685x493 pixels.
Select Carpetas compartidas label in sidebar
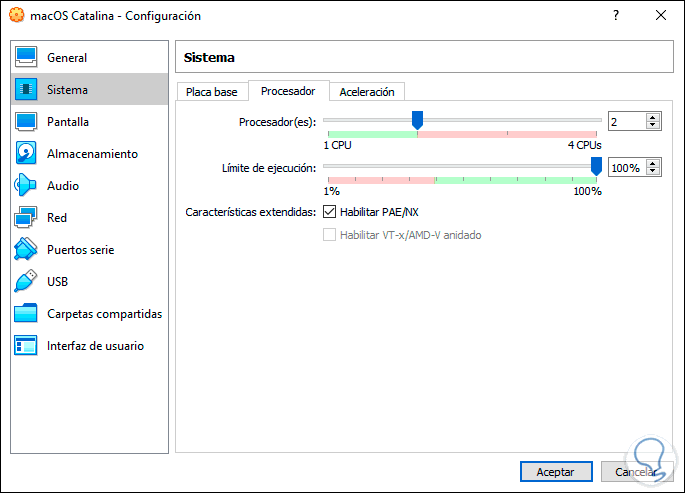point(104,314)
